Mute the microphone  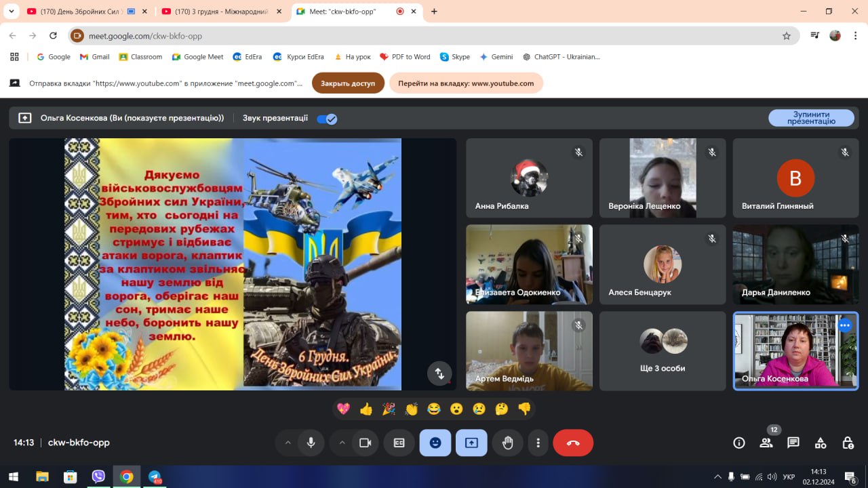(x=311, y=443)
